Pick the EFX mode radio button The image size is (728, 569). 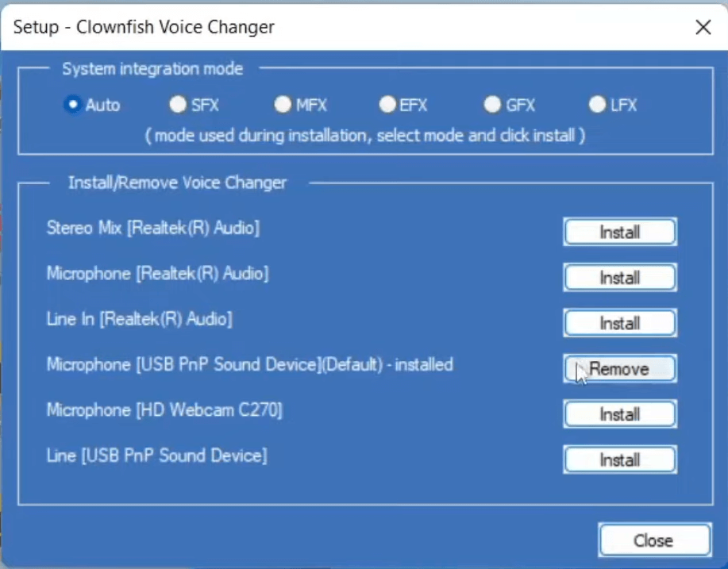coord(387,105)
